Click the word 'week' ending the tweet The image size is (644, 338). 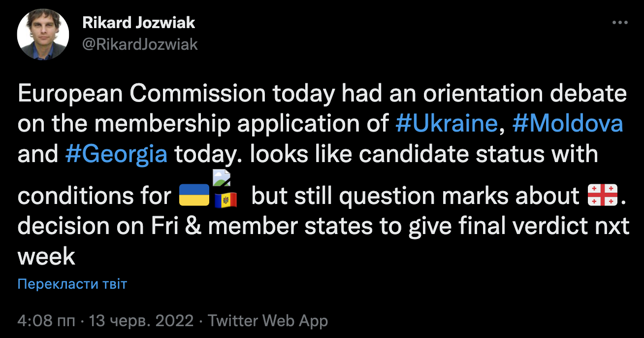click(x=47, y=257)
